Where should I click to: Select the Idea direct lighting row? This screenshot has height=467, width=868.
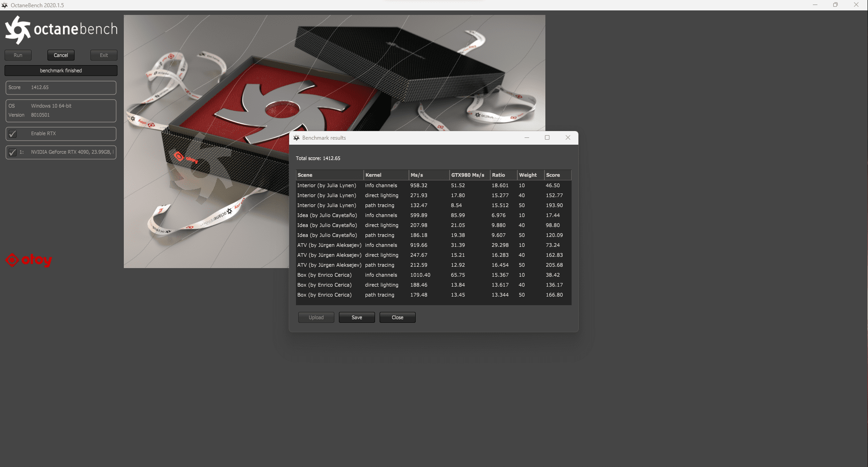point(434,225)
